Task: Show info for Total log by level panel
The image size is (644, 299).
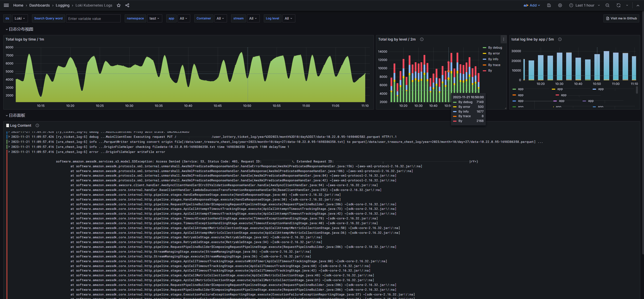Action: click(422, 39)
